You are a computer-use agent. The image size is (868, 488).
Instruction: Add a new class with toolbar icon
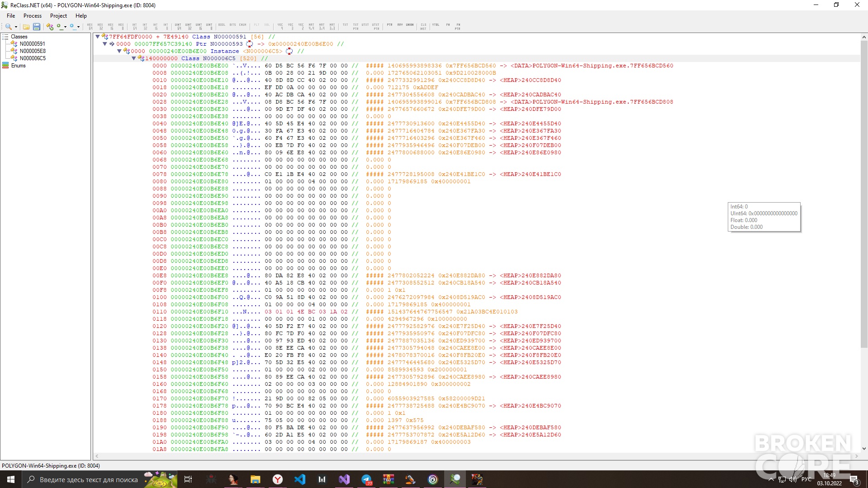50,27
